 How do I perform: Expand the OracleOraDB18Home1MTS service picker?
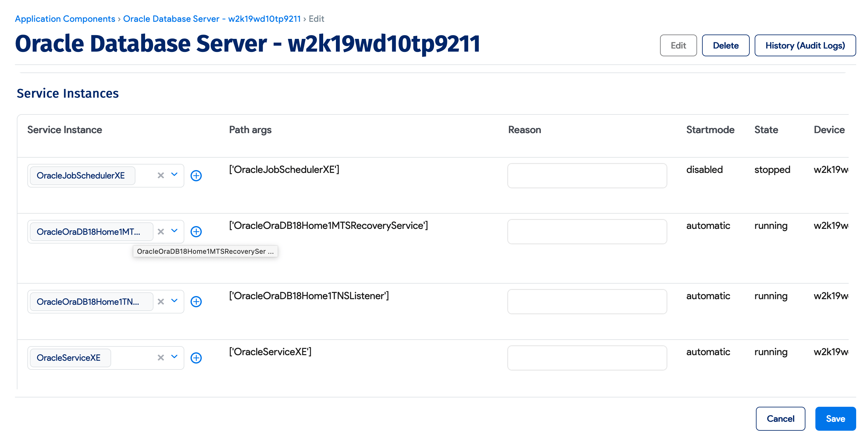174,232
